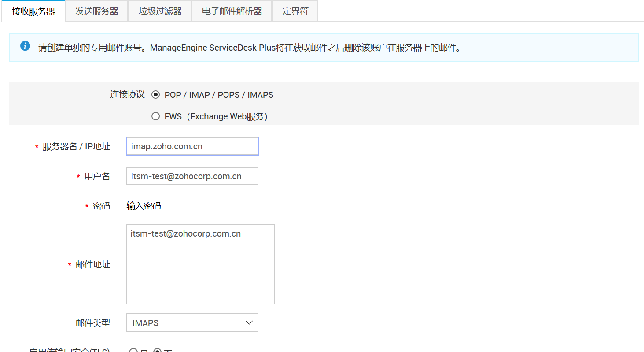Switch to the 发送服务器 tab

click(x=97, y=11)
